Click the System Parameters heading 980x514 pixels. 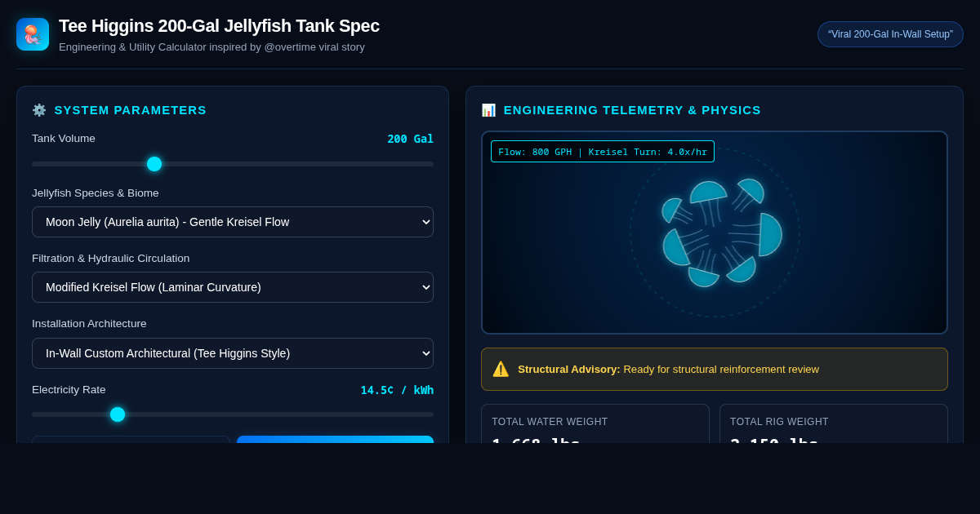coord(131,110)
